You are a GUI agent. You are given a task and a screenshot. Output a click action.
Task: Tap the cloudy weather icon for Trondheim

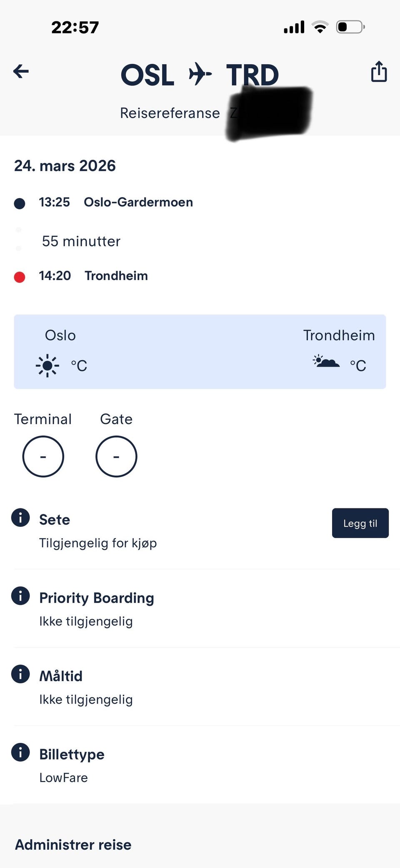pos(326,361)
